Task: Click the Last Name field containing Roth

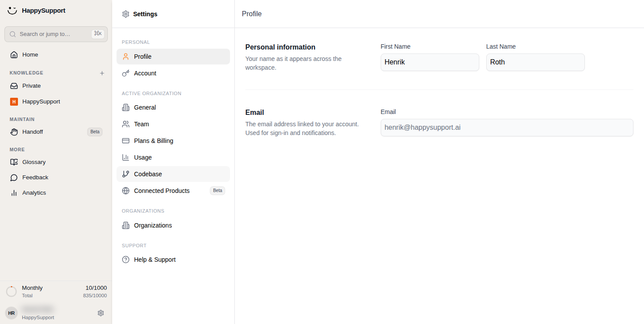Action: pos(535,62)
